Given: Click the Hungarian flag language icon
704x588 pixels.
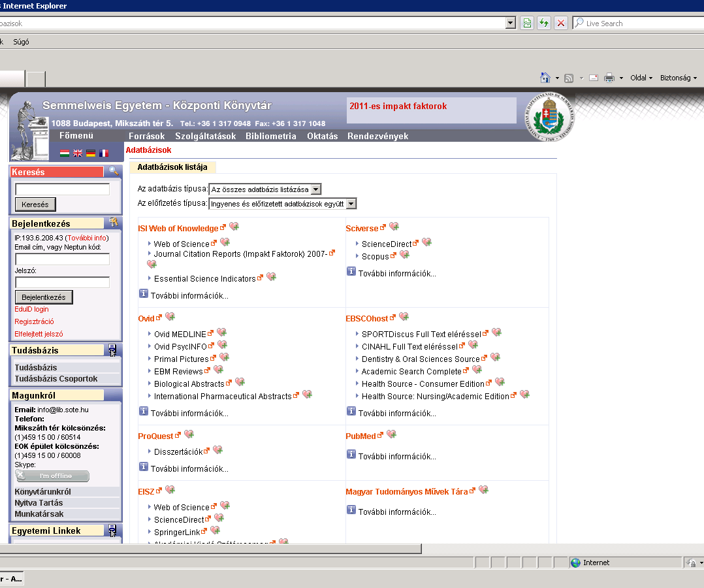Looking at the screenshot, I should [x=65, y=153].
